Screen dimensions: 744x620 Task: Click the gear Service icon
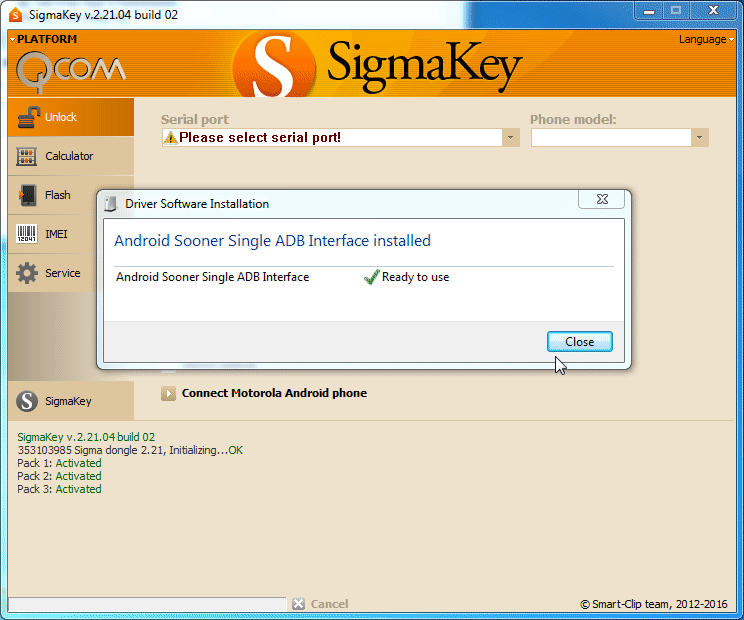pos(27,273)
